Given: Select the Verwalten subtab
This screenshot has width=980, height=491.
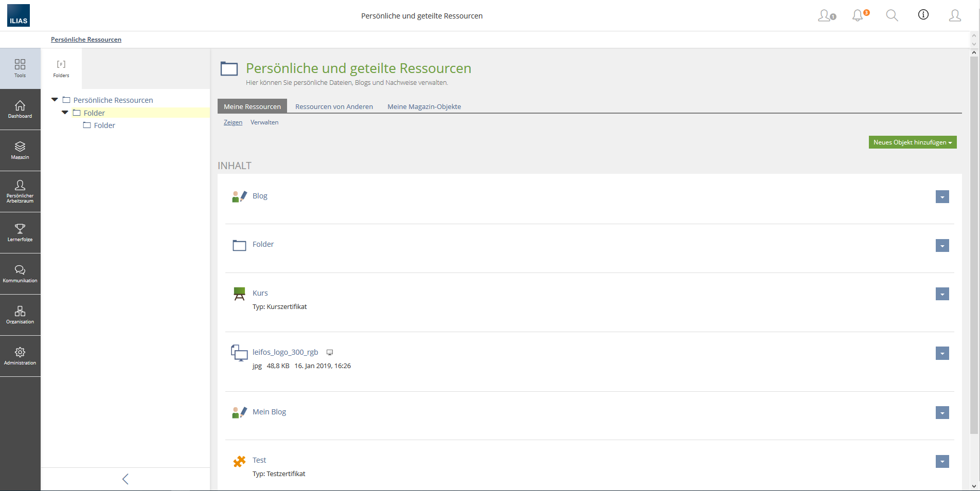Looking at the screenshot, I should tap(264, 122).
